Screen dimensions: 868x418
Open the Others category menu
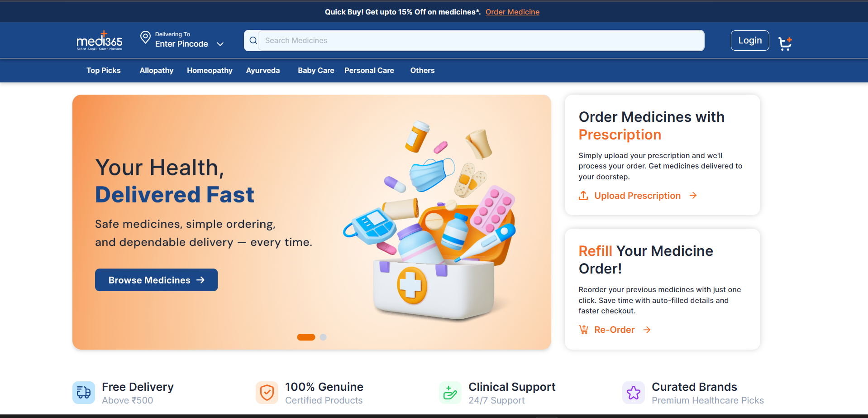[x=422, y=70]
